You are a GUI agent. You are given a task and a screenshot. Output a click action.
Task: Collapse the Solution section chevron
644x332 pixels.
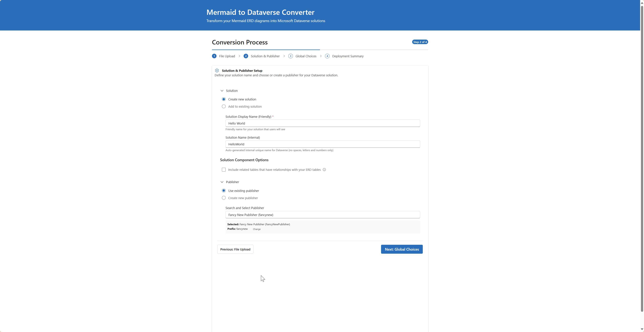click(x=222, y=91)
